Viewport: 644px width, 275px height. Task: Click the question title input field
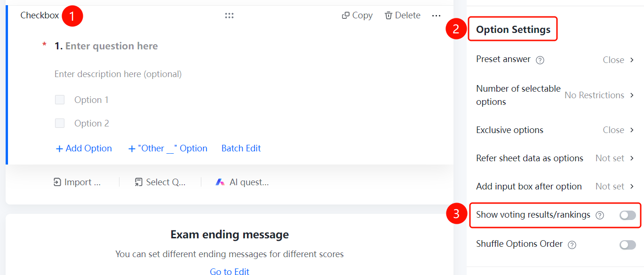click(x=111, y=46)
